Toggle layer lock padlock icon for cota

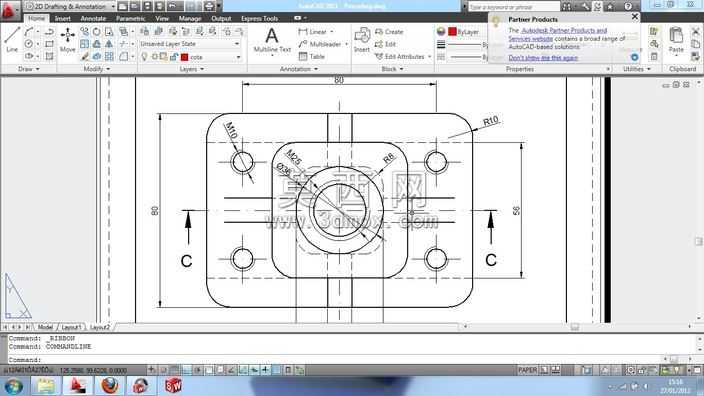(x=173, y=57)
